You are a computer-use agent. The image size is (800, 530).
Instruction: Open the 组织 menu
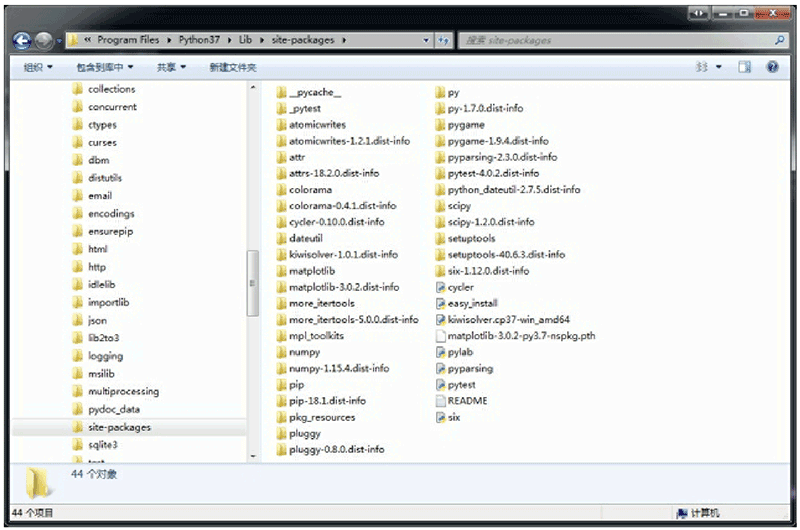click(38, 67)
